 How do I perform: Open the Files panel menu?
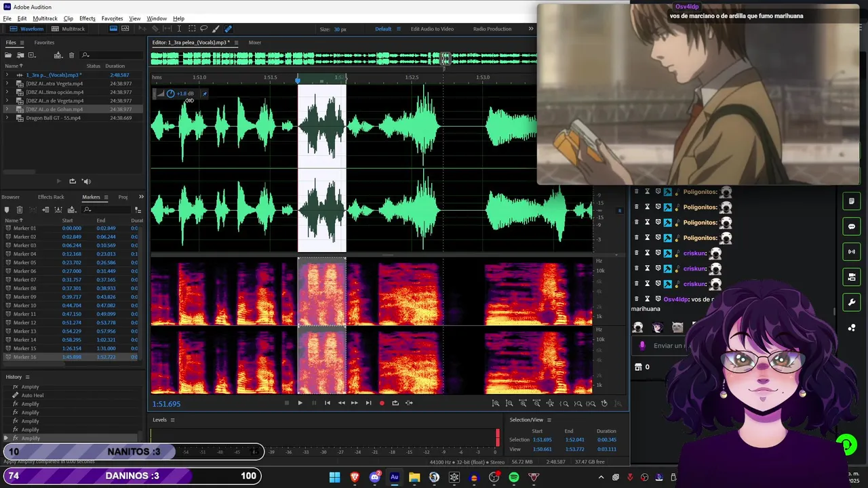click(x=21, y=43)
